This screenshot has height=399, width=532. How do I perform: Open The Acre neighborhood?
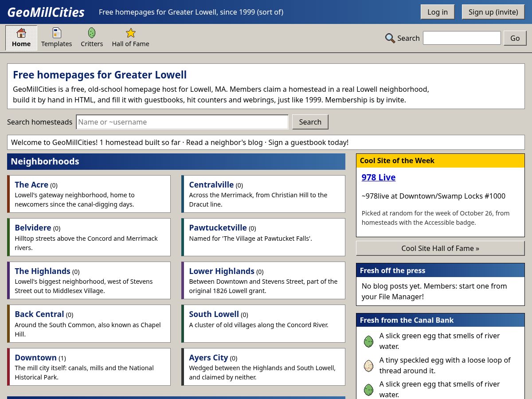coord(31,185)
